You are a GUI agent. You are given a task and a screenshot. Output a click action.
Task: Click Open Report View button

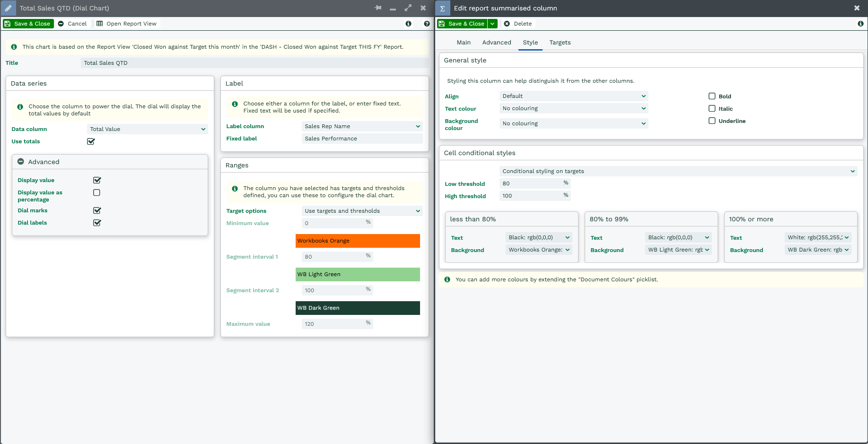click(126, 24)
